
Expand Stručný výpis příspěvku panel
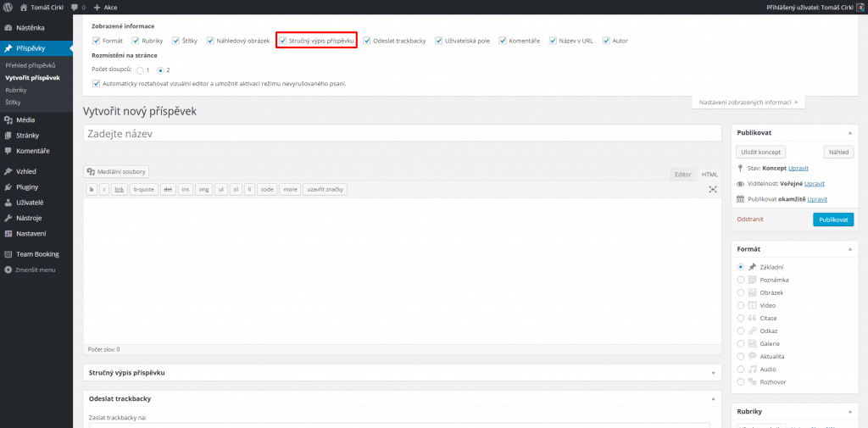[713, 373]
